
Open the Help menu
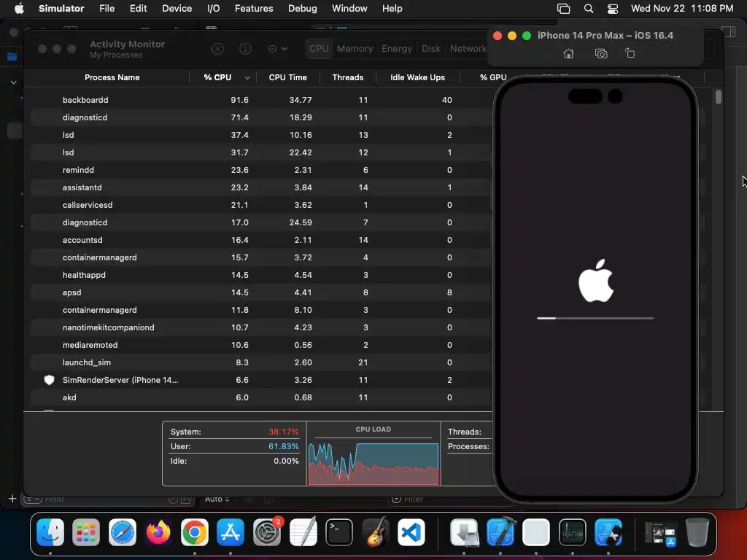(x=392, y=9)
